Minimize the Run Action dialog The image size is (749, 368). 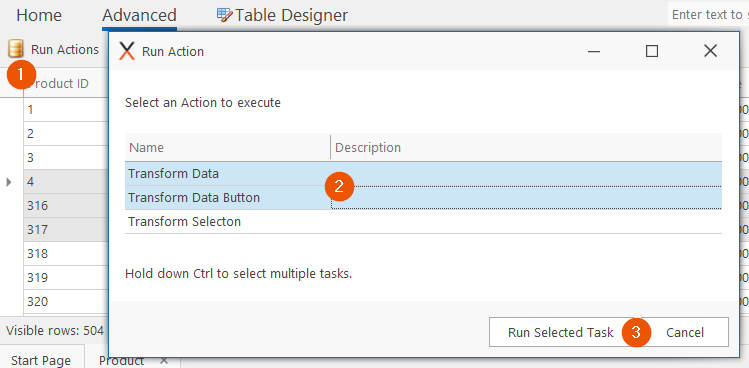coord(594,51)
